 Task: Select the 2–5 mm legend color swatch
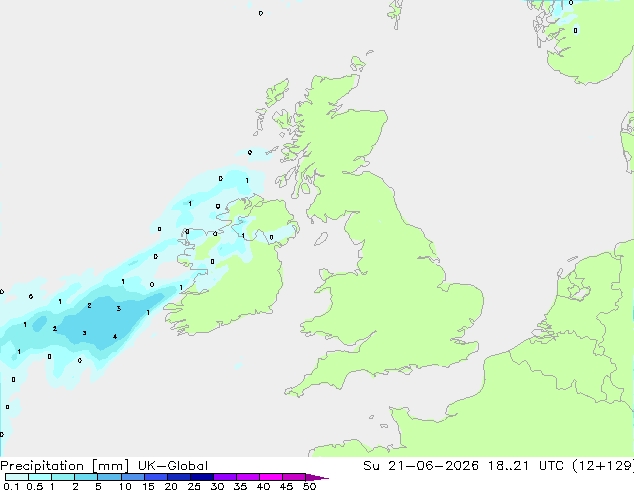pyautogui.click(x=86, y=477)
